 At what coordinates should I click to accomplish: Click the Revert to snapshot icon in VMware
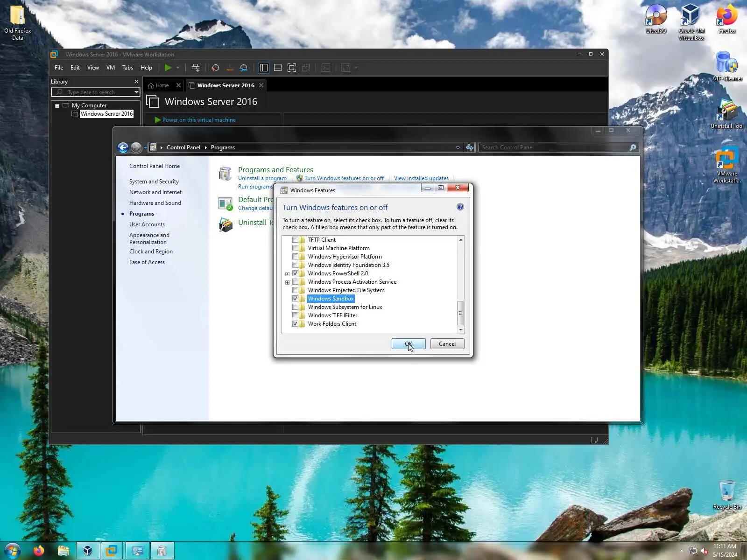pos(230,68)
